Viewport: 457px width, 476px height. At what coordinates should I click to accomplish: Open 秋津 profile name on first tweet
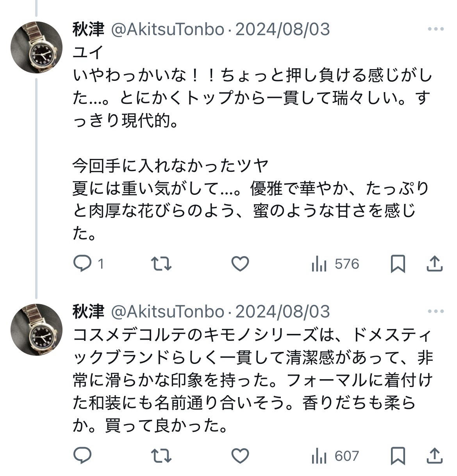[x=88, y=29]
